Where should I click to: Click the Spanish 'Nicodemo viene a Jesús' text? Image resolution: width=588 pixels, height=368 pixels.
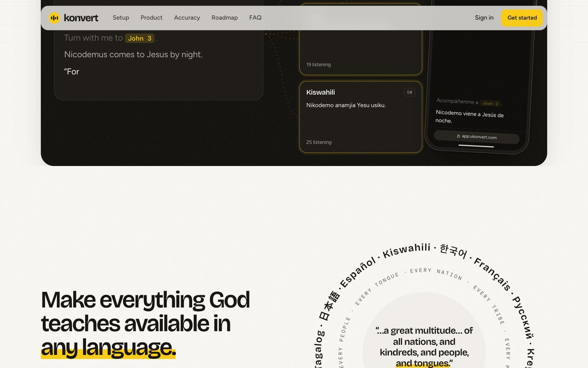point(469,117)
